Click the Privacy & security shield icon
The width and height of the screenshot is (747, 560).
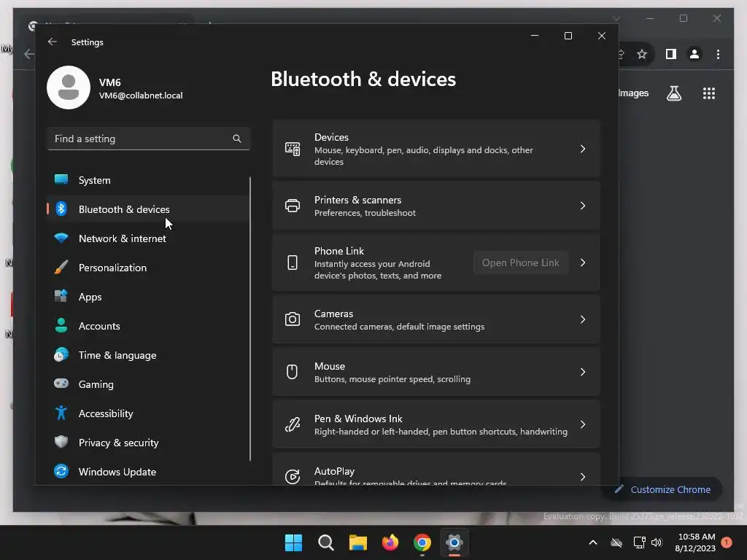click(61, 442)
